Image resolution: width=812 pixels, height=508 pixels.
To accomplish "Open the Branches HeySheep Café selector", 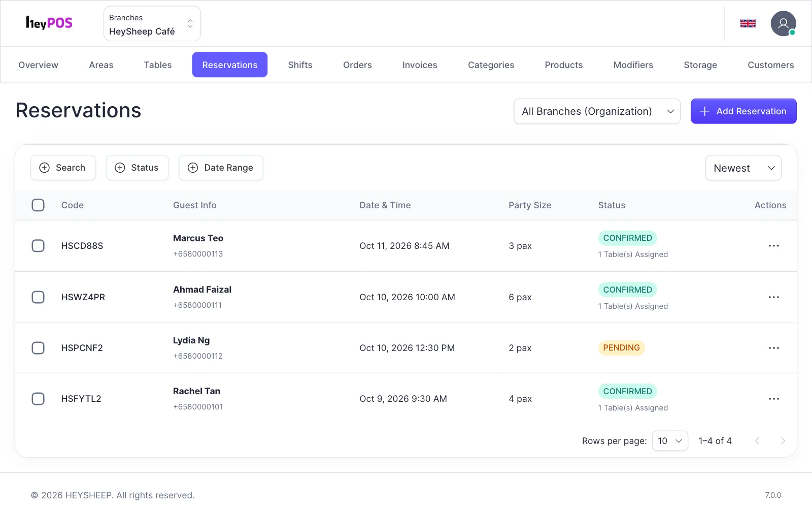I will coord(152,24).
